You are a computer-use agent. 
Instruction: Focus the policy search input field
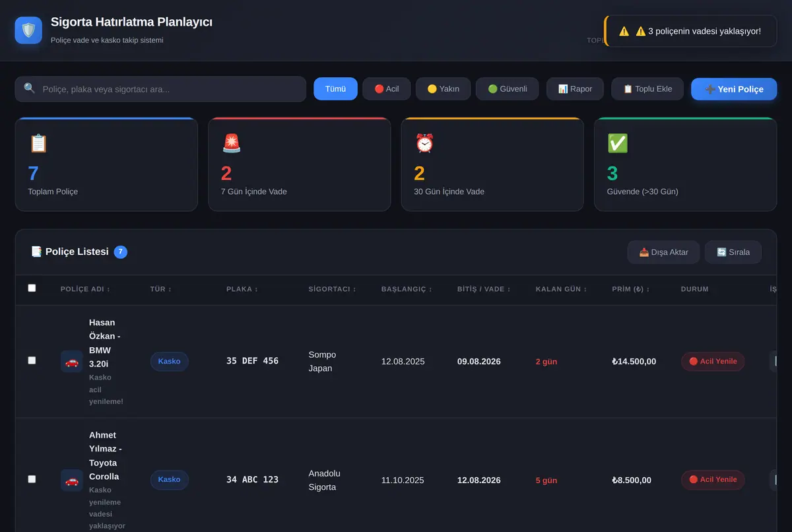pyautogui.click(x=160, y=89)
